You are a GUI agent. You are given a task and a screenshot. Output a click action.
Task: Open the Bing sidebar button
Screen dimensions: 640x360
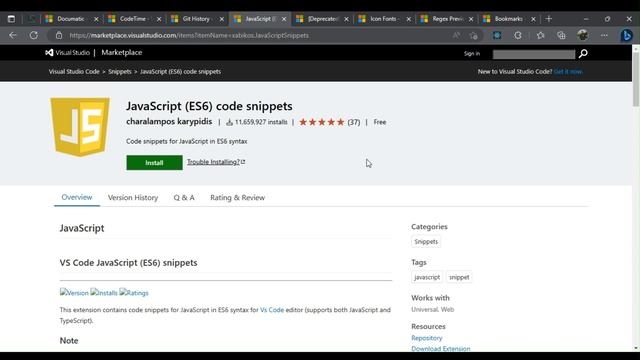[x=627, y=36]
